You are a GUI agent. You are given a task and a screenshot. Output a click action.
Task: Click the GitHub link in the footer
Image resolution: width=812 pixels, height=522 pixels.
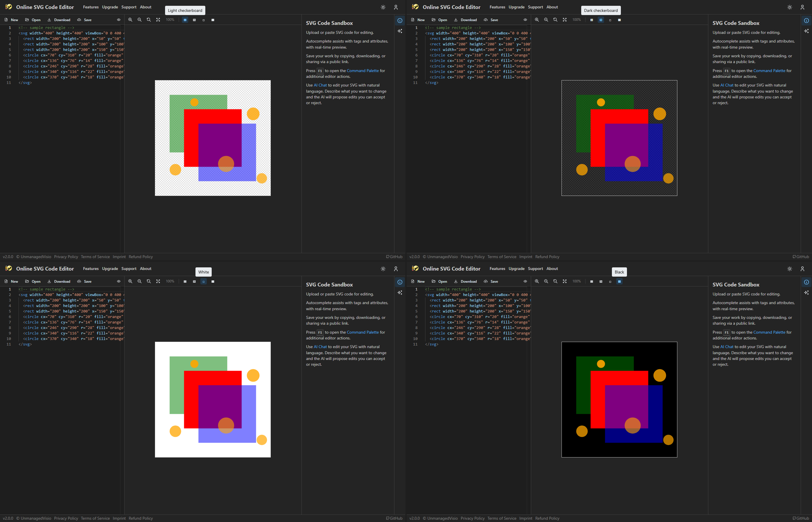click(394, 257)
